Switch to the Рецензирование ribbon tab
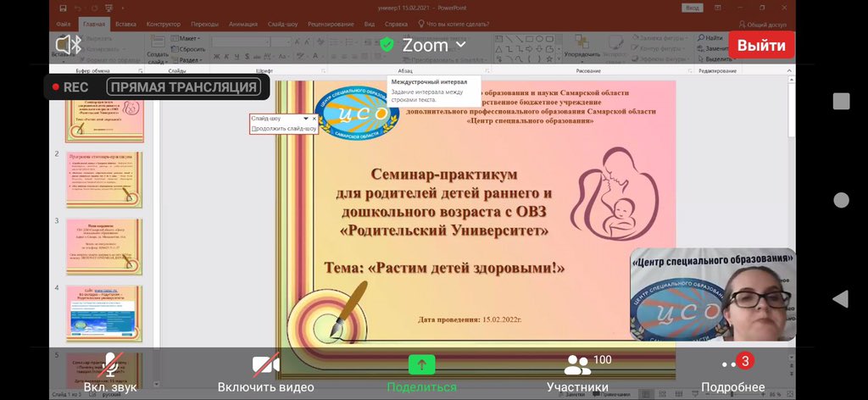The image size is (868, 400). pos(331,25)
